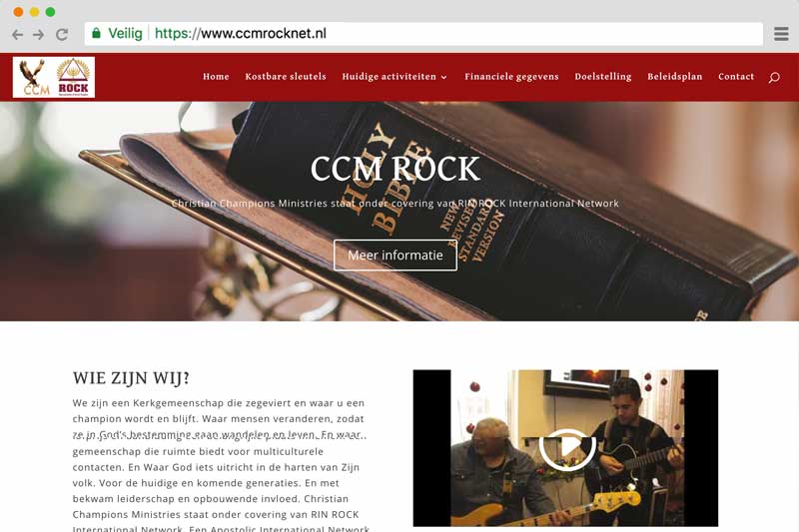Play the band video
The height and width of the screenshot is (532, 799).
point(567,449)
